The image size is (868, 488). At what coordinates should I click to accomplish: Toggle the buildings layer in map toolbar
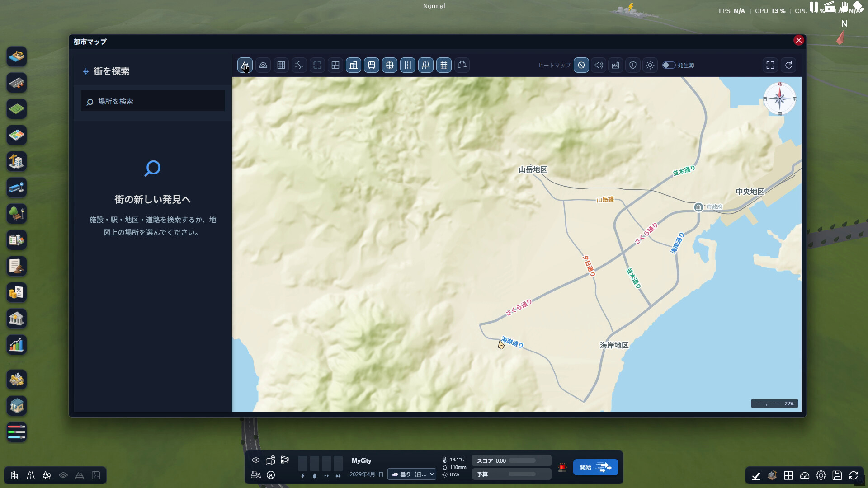coord(353,65)
